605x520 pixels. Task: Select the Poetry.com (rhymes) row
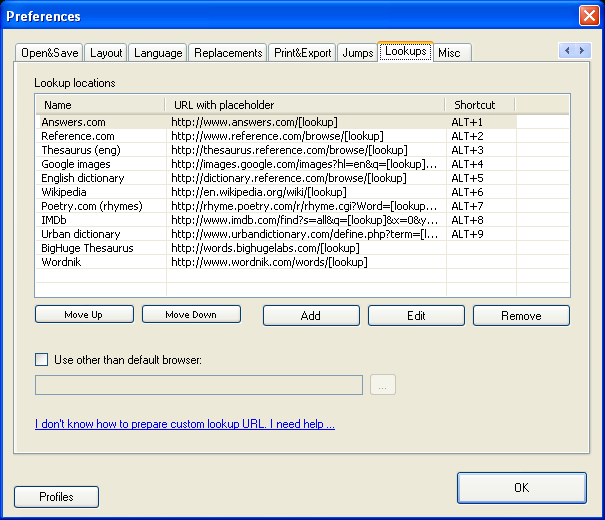[302, 206]
